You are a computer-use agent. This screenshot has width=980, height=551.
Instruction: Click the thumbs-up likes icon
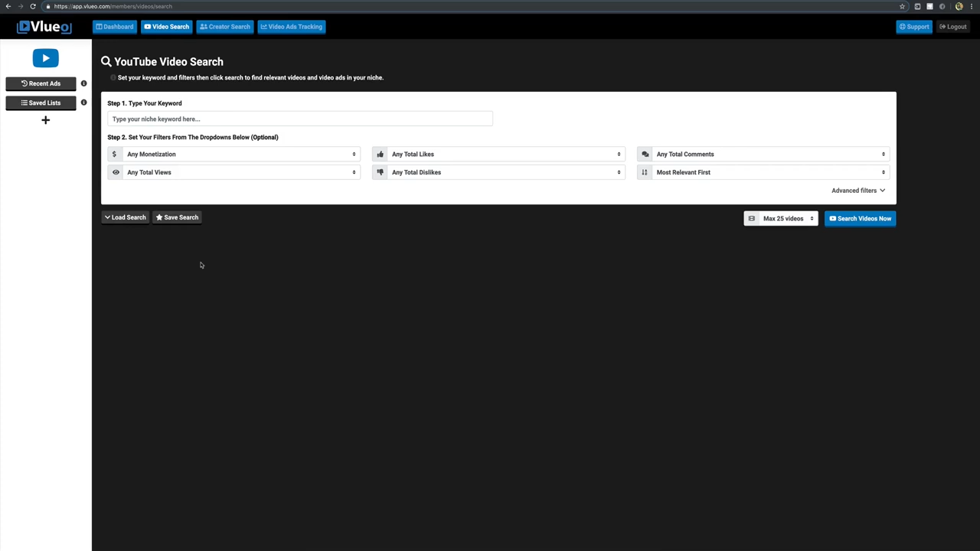pyautogui.click(x=380, y=154)
